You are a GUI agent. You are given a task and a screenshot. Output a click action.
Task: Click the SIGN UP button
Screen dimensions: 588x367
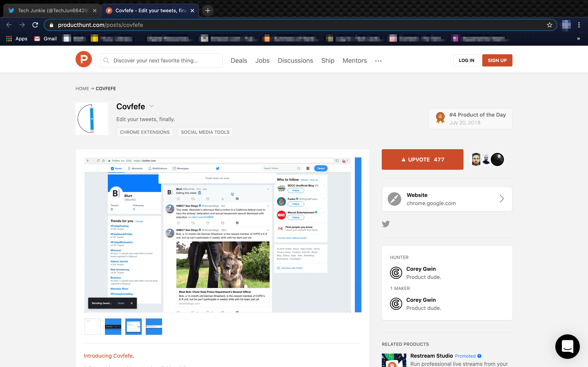coord(497,60)
